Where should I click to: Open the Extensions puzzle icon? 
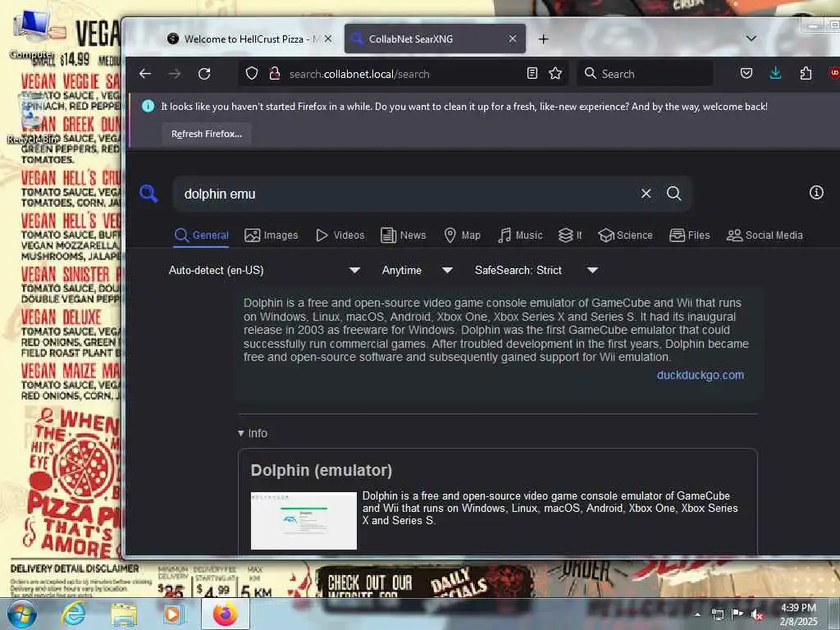(806, 73)
